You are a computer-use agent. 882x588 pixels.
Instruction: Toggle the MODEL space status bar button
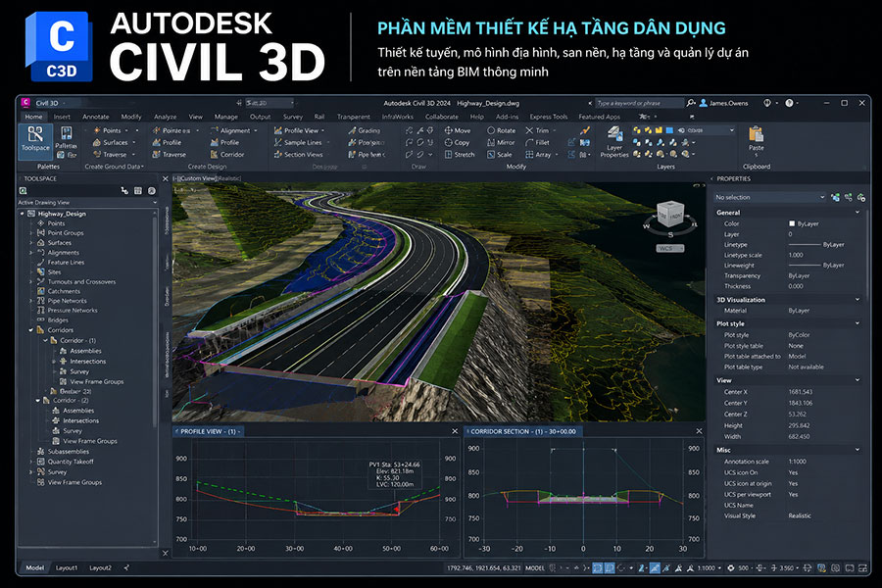(534, 568)
